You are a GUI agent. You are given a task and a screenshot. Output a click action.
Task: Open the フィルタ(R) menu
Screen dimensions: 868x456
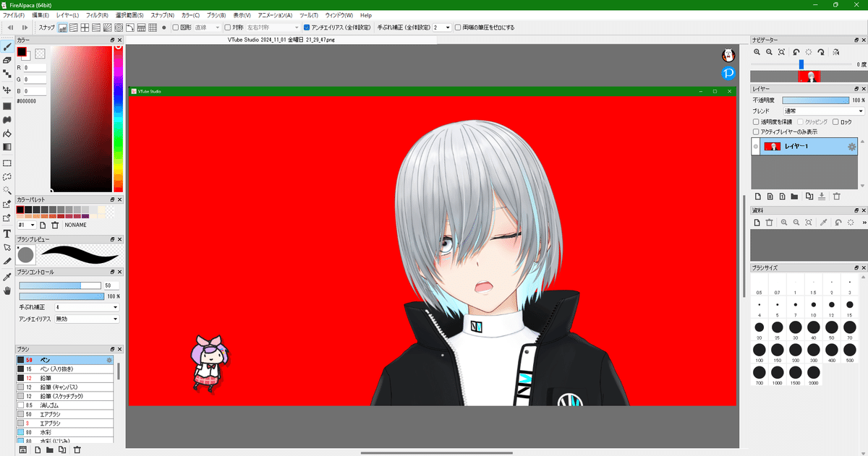97,15
